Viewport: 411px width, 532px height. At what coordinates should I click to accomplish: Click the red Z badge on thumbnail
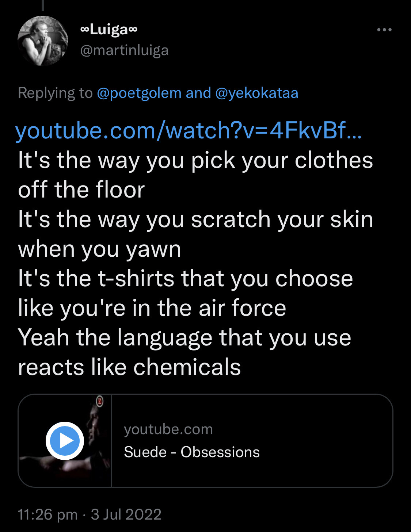click(100, 401)
